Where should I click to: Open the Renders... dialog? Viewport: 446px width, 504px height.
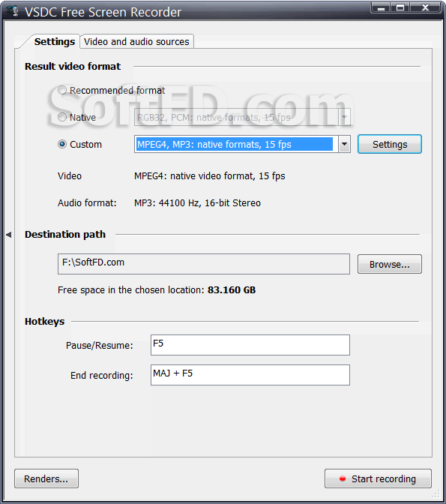(46, 478)
